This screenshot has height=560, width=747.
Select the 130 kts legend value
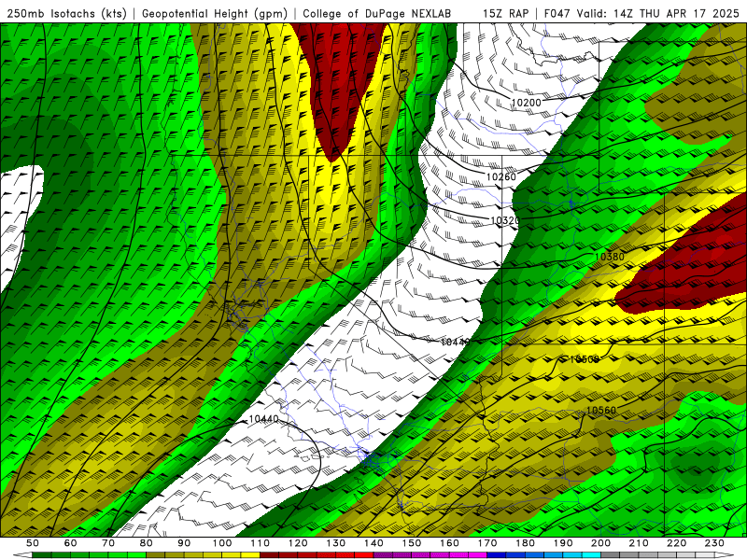point(336,543)
